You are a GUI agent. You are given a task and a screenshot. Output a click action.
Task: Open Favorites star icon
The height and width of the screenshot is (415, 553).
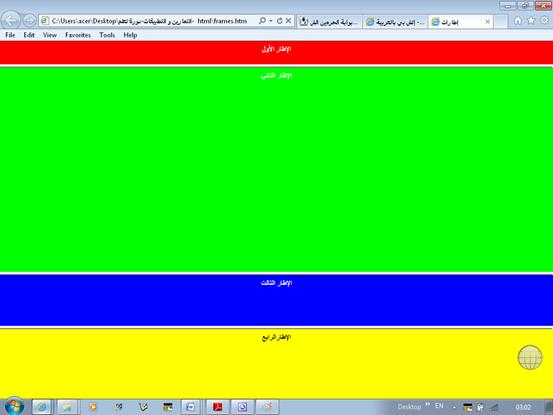pos(531,20)
